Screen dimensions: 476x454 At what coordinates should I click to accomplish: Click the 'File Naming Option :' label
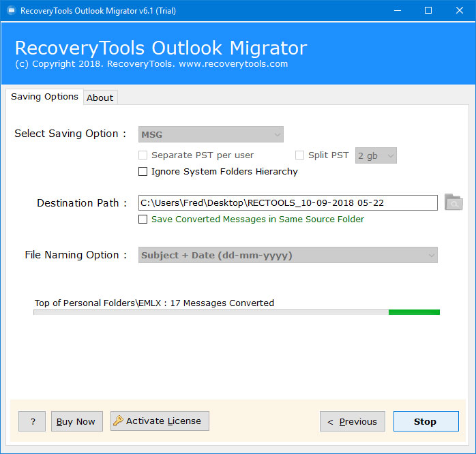(76, 255)
